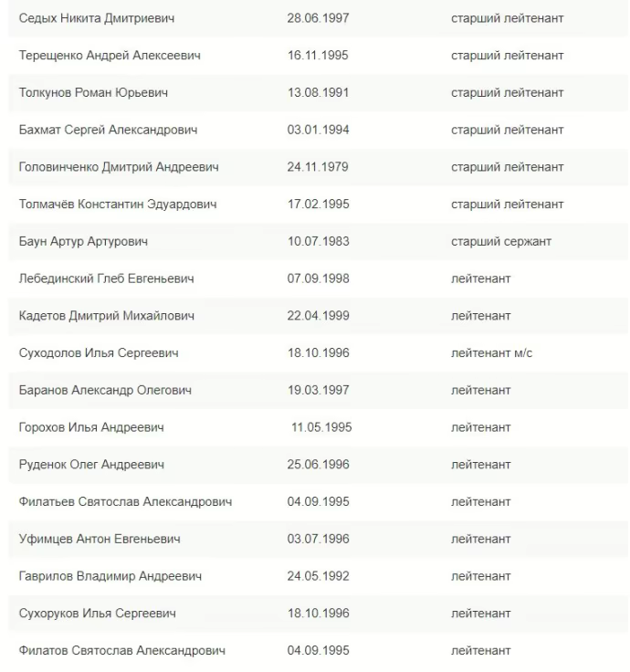Screen dimensions: 630x672
Task: Click the date 07.09.1998
Action: (x=318, y=278)
